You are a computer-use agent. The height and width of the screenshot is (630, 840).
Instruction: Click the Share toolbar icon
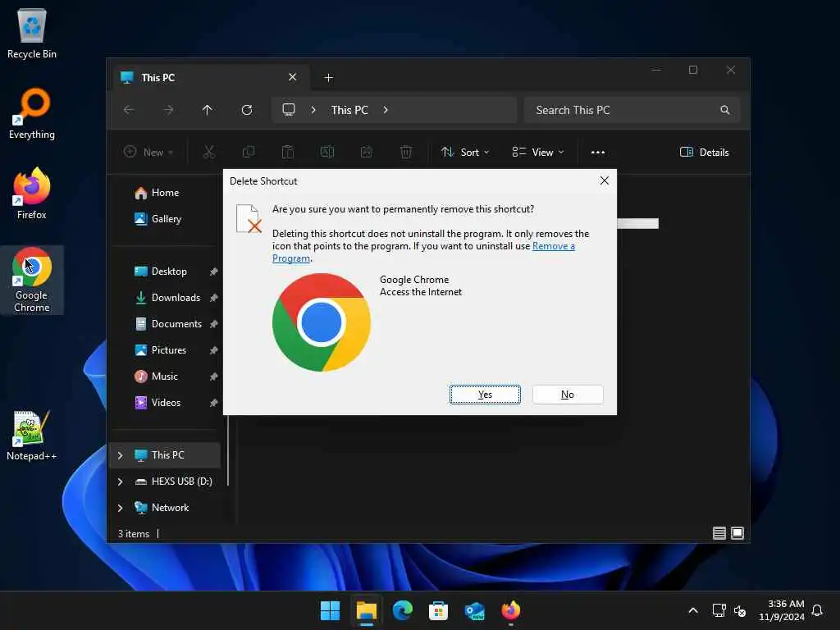[367, 152]
